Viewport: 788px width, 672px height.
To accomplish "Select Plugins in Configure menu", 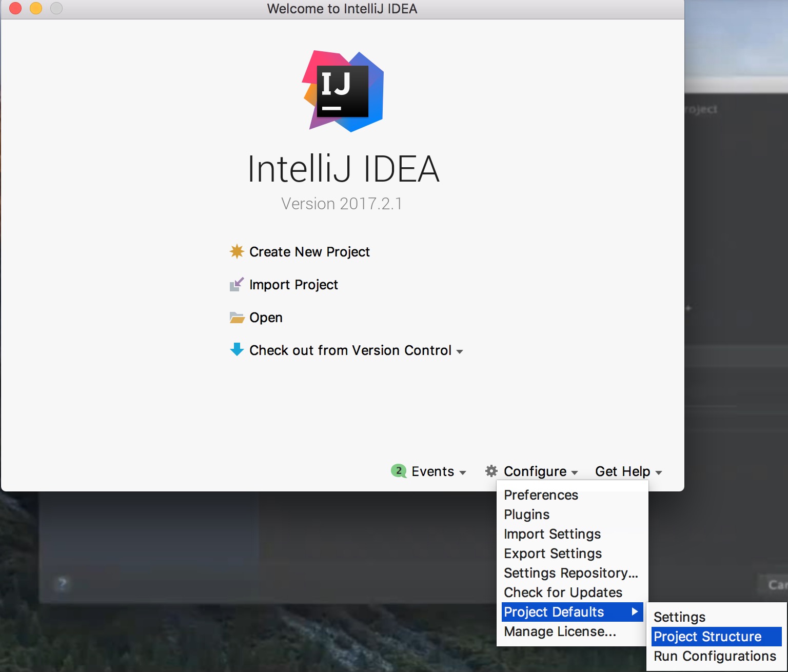I will click(572, 515).
